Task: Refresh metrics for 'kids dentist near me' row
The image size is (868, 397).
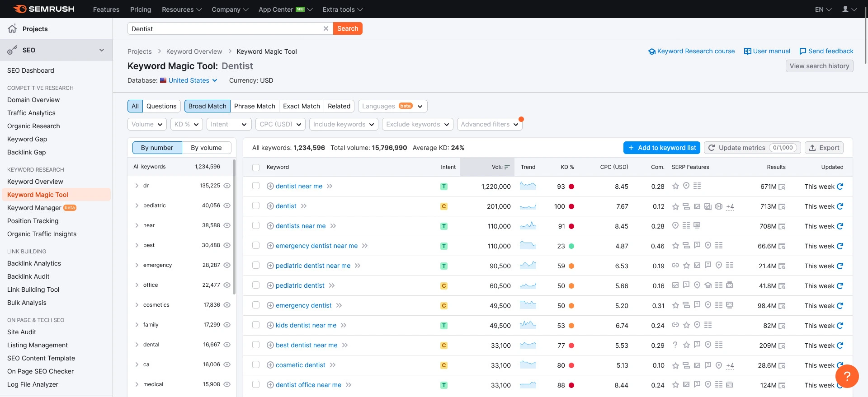Action: coord(840,325)
